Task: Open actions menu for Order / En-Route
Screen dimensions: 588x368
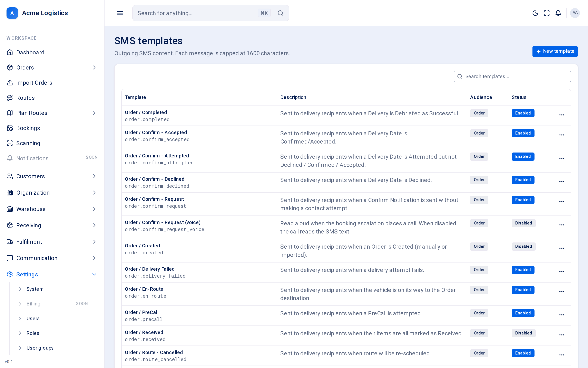Action: [x=562, y=292]
